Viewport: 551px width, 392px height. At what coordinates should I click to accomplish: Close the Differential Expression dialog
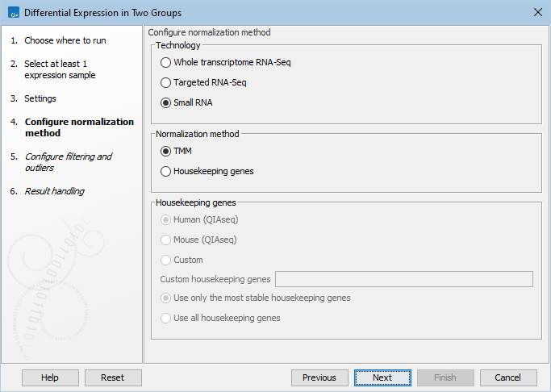click(537, 12)
